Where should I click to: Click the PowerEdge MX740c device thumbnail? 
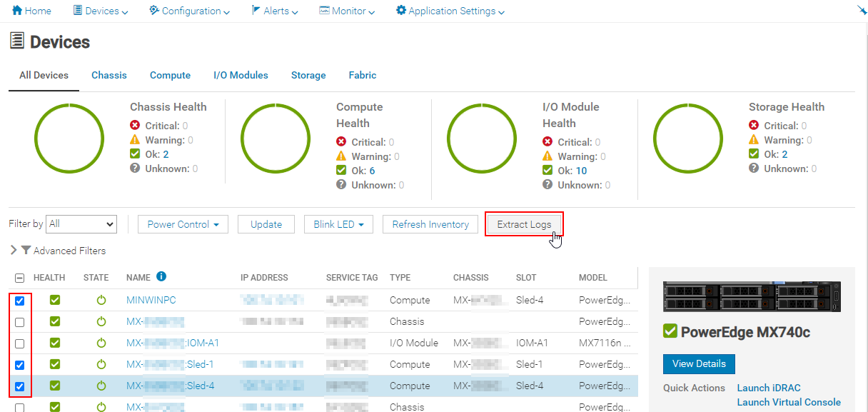click(x=751, y=295)
